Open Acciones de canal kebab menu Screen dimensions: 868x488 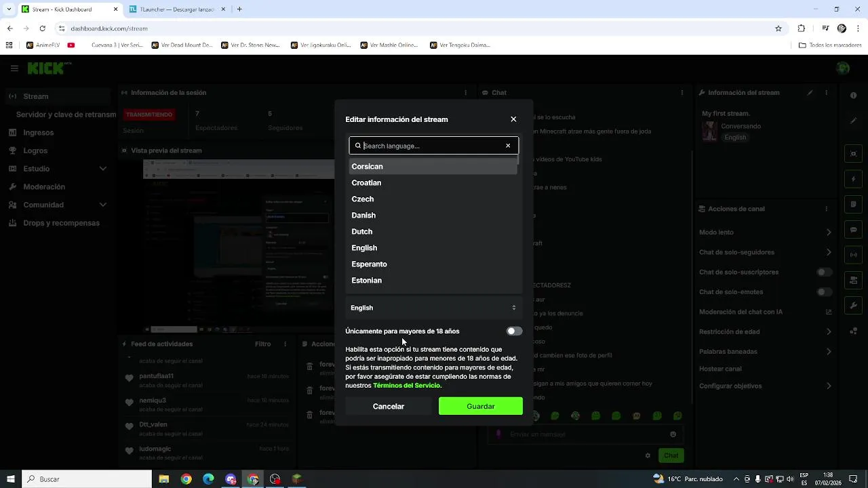(x=827, y=209)
